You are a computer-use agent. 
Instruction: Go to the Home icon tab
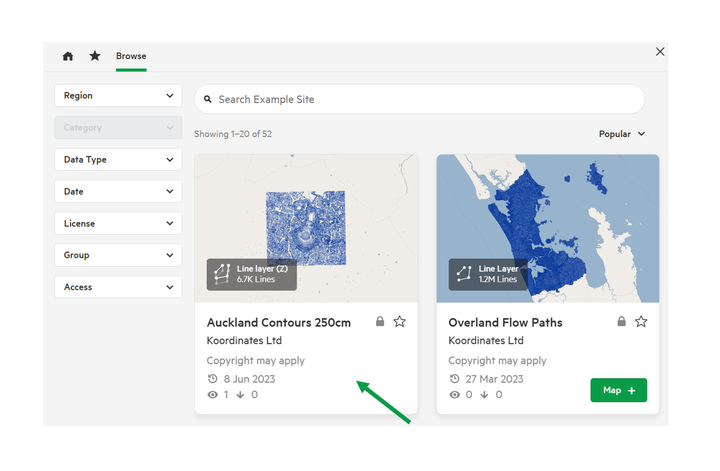[x=68, y=56]
